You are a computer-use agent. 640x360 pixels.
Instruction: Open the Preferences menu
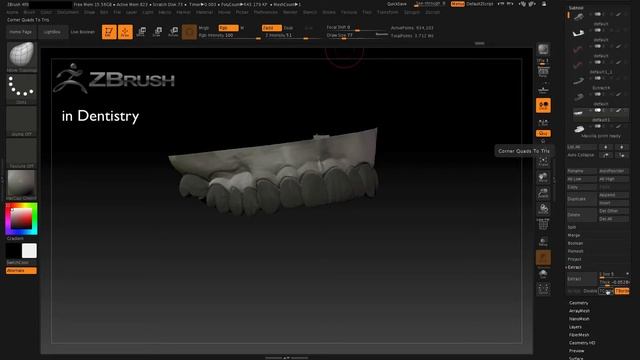click(265, 12)
